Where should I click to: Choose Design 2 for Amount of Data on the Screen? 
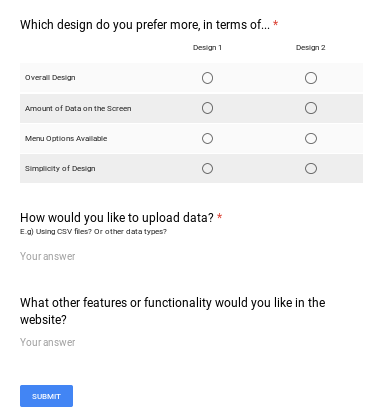click(311, 108)
